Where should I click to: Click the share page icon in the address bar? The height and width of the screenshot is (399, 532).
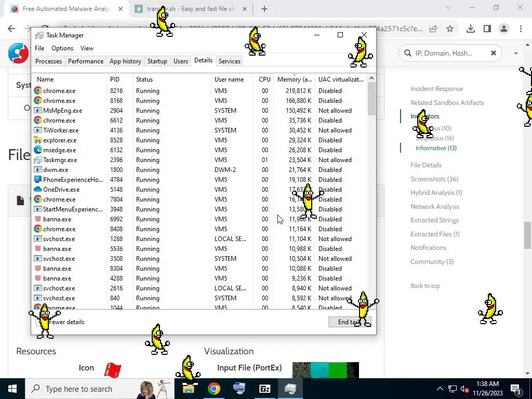coord(433,29)
